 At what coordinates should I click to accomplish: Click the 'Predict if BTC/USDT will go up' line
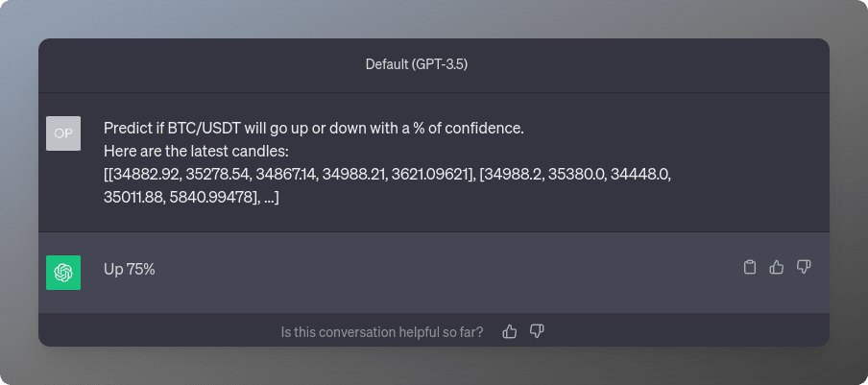coord(314,129)
